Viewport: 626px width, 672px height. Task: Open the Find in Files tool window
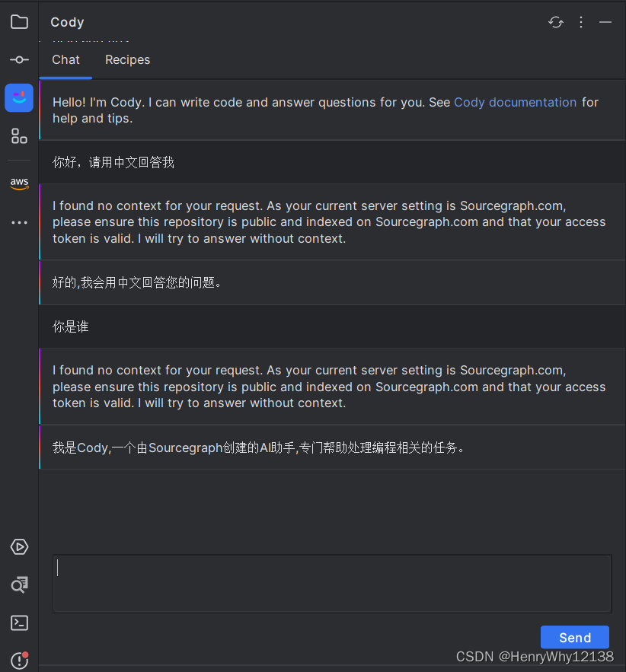tap(18, 584)
